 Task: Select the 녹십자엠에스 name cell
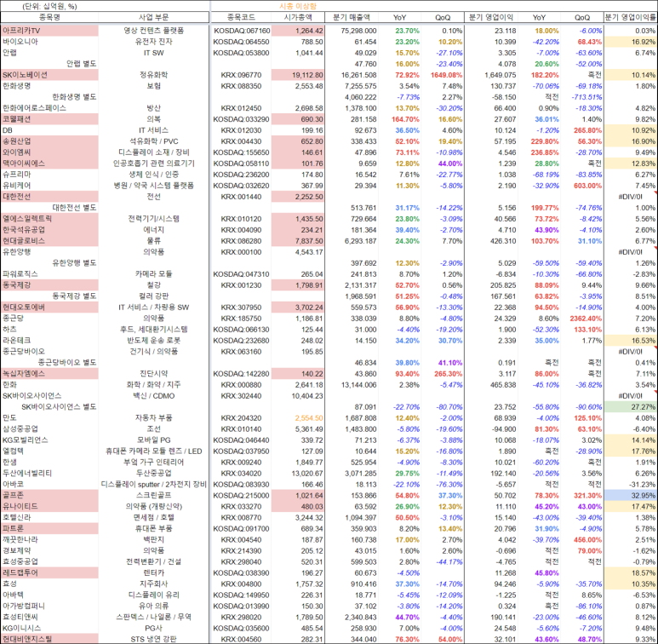point(49,373)
